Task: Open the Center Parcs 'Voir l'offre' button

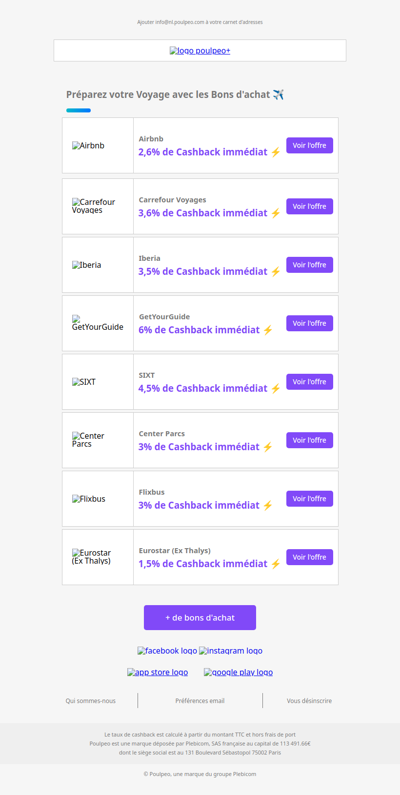Action: pyautogui.click(x=310, y=440)
